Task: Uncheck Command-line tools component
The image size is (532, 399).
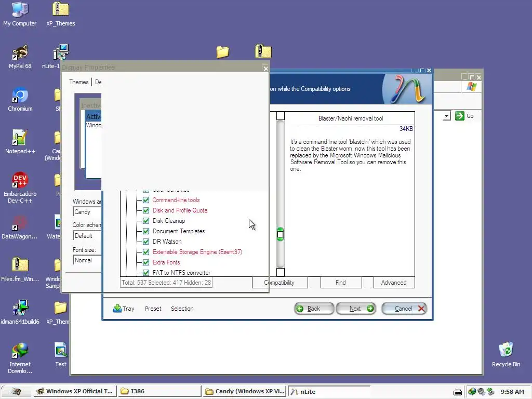Action: click(x=146, y=200)
